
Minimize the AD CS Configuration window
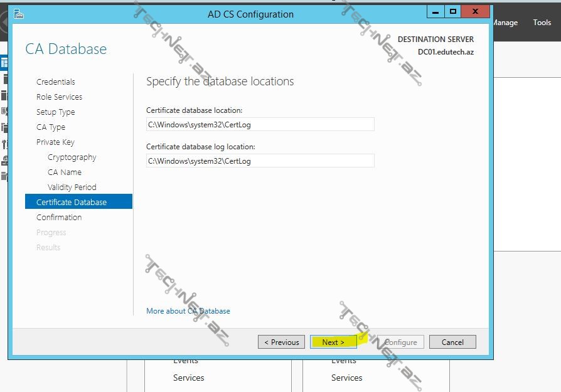[435, 12]
